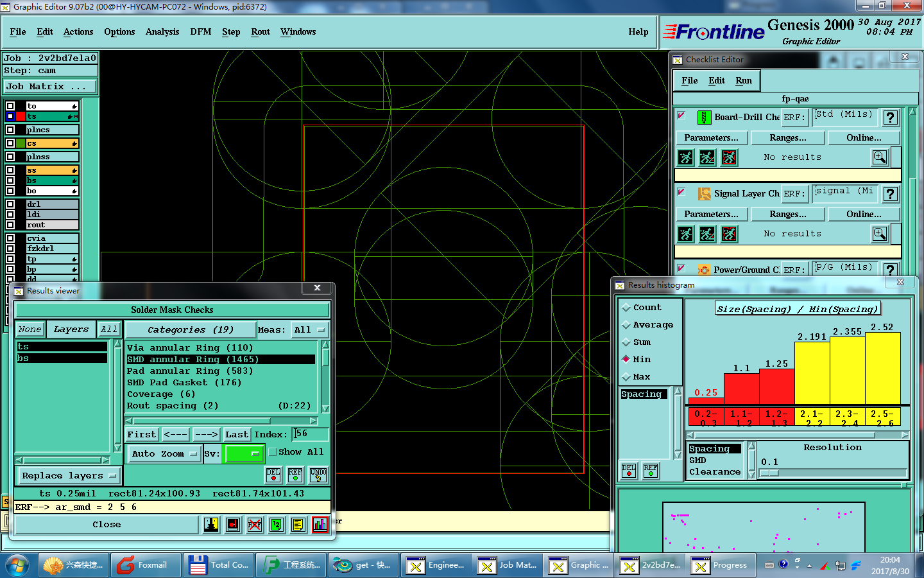Click the UNDO icon in Results viewer
This screenshot has height=578, width=924.
click(x=318, y=475)
